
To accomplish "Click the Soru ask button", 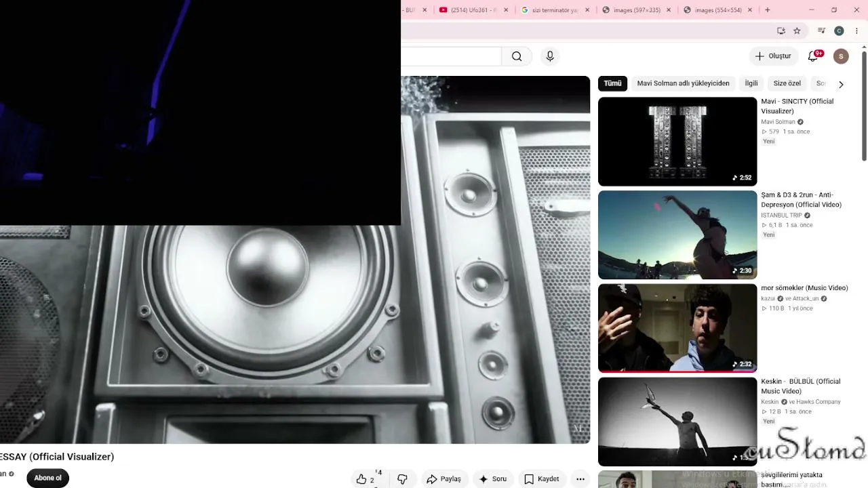I will [x=492, y=479].
